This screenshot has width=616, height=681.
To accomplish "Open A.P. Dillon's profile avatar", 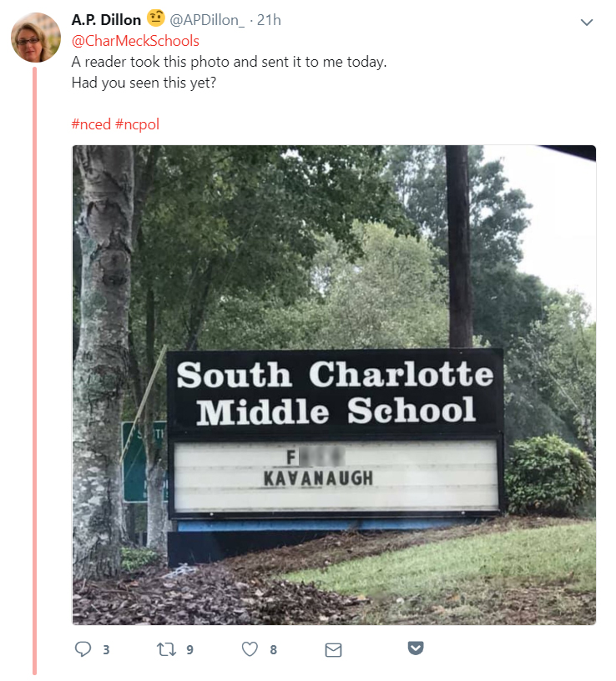I will coord(36,38).
